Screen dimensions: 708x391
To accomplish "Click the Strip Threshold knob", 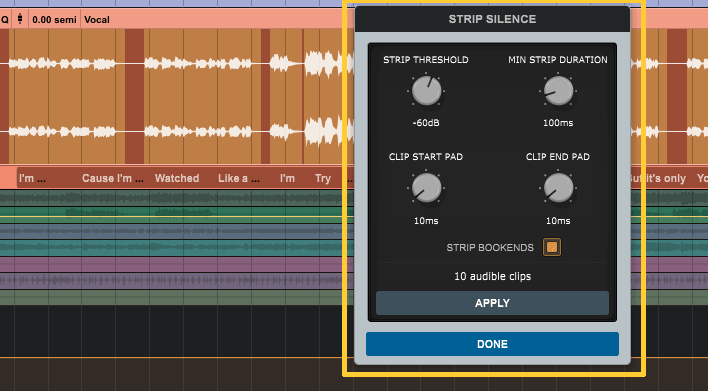I will coord(426,91).
